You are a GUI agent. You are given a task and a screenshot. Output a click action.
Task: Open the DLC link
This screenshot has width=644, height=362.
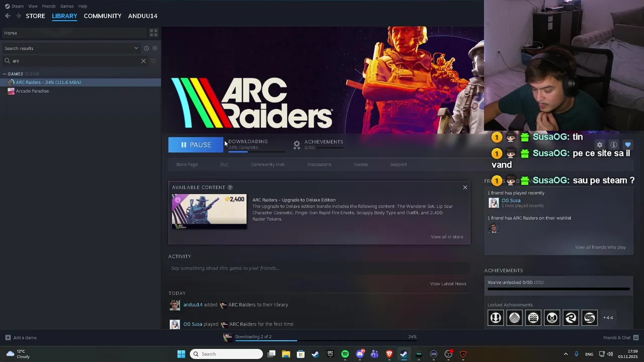point(224,164)
